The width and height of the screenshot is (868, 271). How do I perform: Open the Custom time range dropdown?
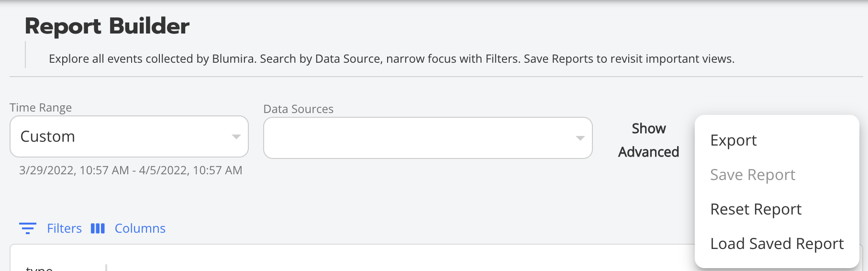(120, 136)
